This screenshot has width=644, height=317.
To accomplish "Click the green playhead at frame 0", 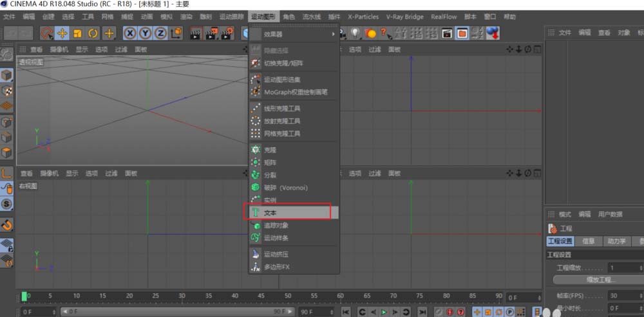I will pyautogui.click(x=24, y=296).
